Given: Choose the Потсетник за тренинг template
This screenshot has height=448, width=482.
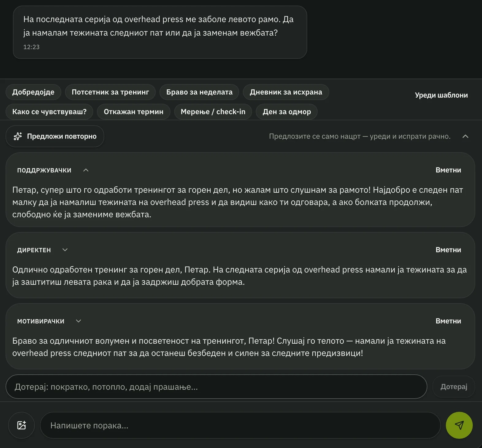Looking at the screenshot, I should (x=110, y=92).
